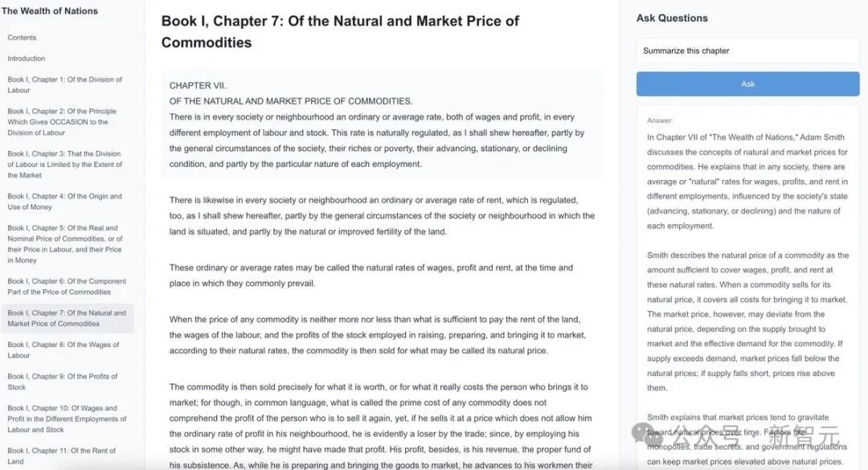Click the Ask Questions panel heading
This screenshot has height=470, width=868.
[672, 18]
